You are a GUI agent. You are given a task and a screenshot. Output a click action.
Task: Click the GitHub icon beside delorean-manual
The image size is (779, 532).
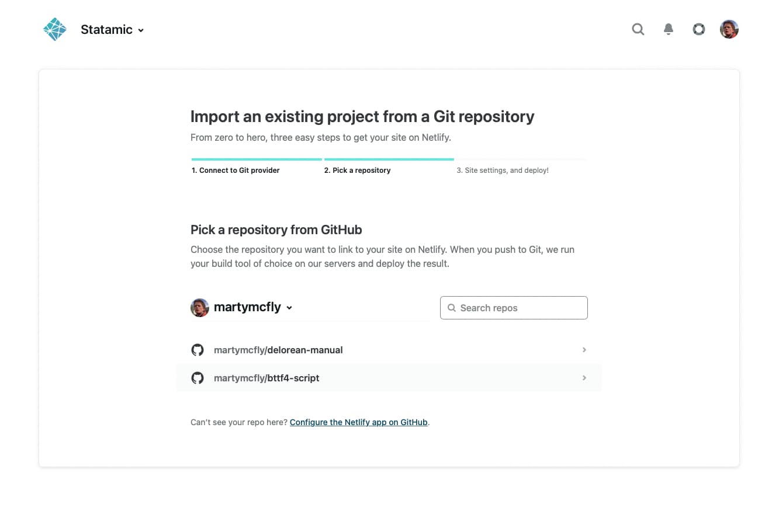198,349
